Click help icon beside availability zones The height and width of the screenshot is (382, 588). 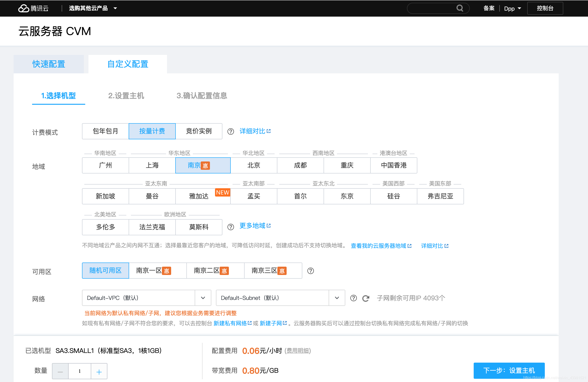pos(311,271)
